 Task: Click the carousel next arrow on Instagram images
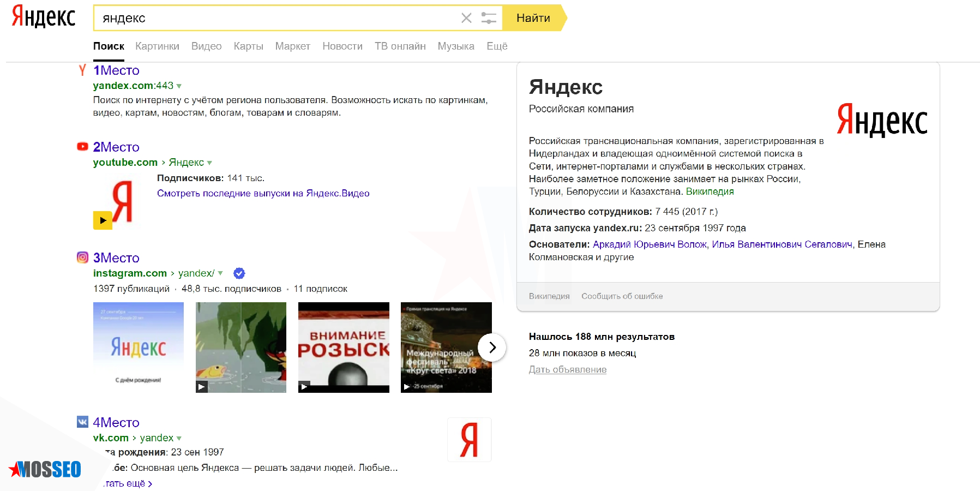[491, 347]
